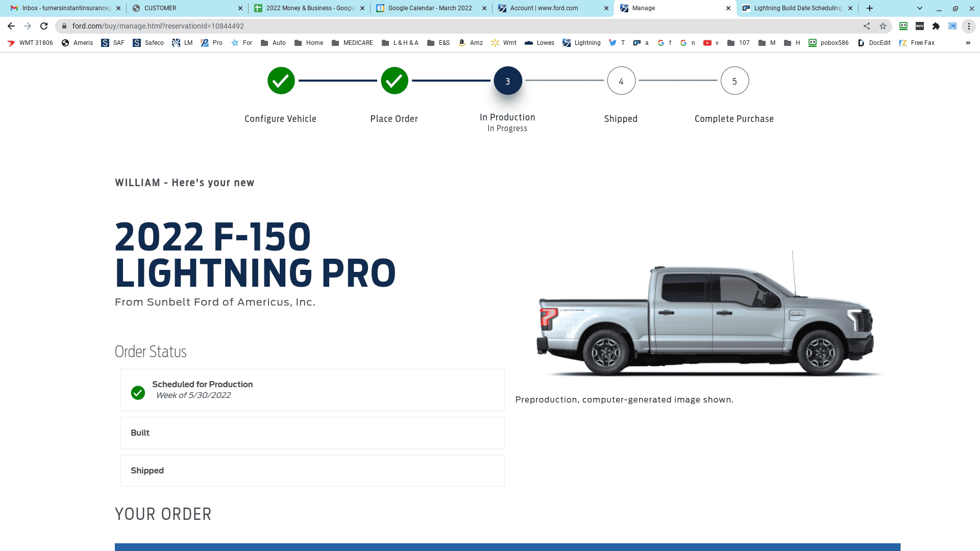Expand the Shipped order status row
980x551 pixels.
pyautogui.click(x=312, y=470)
